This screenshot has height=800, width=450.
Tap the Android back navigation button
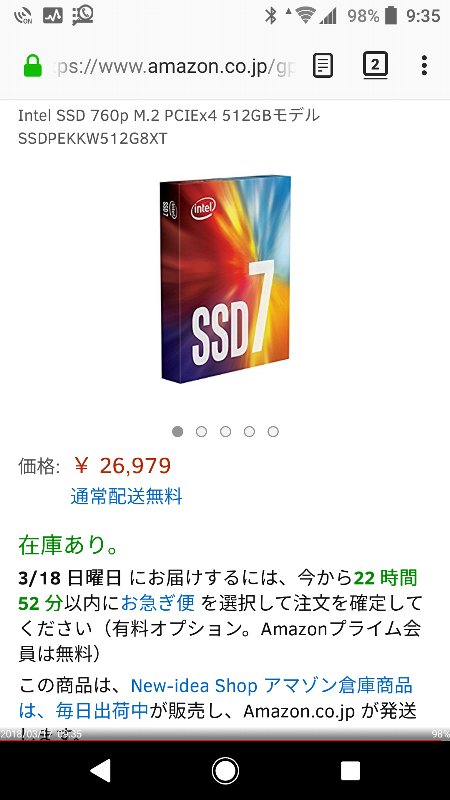tap(101, 771)
